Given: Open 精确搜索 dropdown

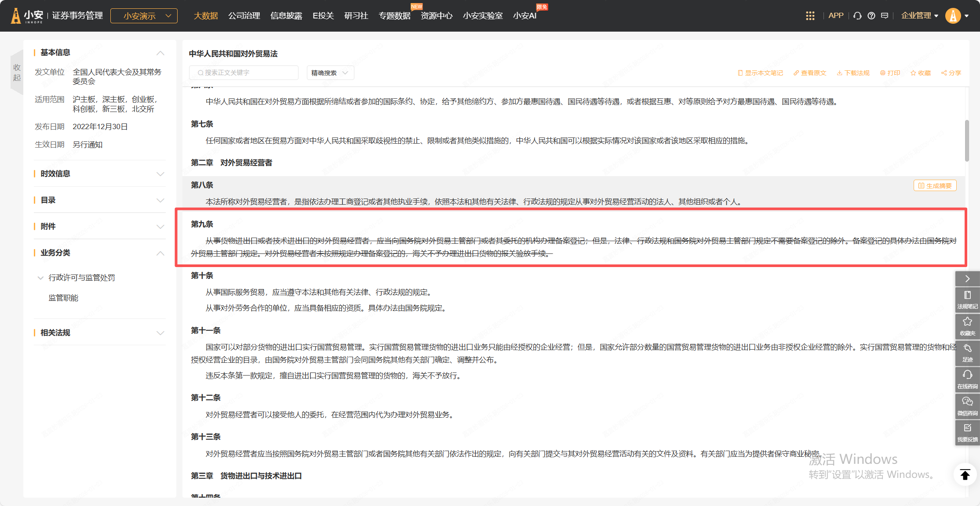Looking at the screenshot, I should (330, 73).
